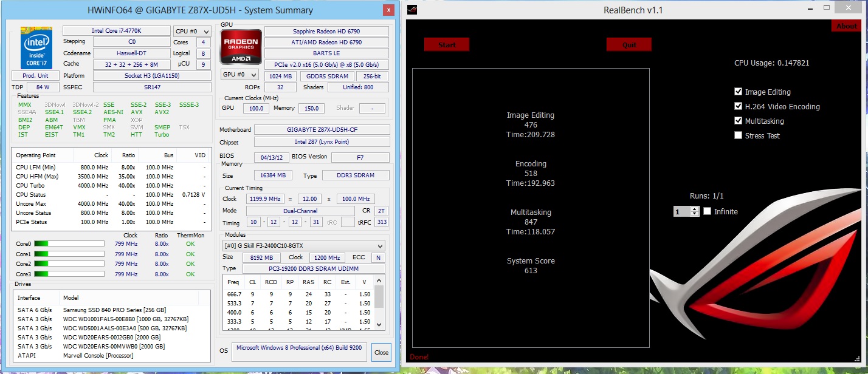
Task: Click the Done! status text in RealBench
Action: point(419,357)
